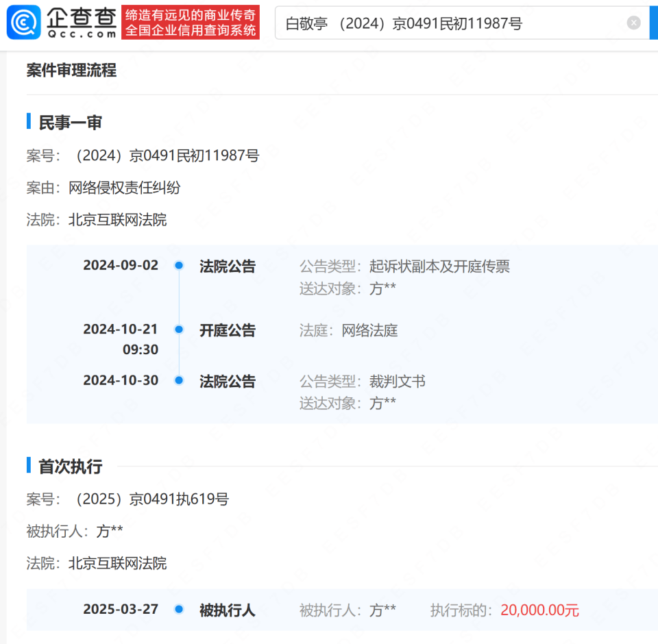Click timeline dot for 2024-10-21
The image size is (658, 644).
tap(179, 330)
